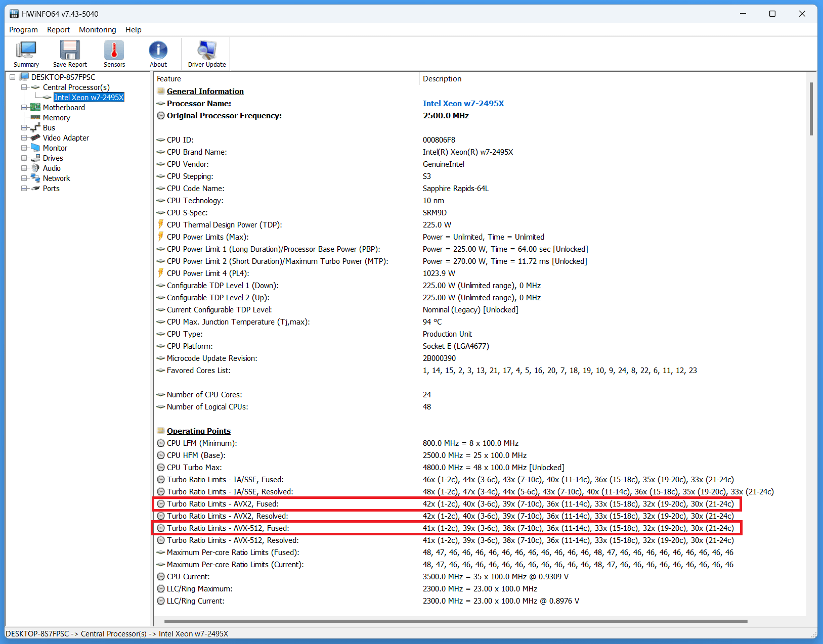Select the Number of CPU Cores row
The width and height of the screenshot is (823, 644).
tap(479, 394)
